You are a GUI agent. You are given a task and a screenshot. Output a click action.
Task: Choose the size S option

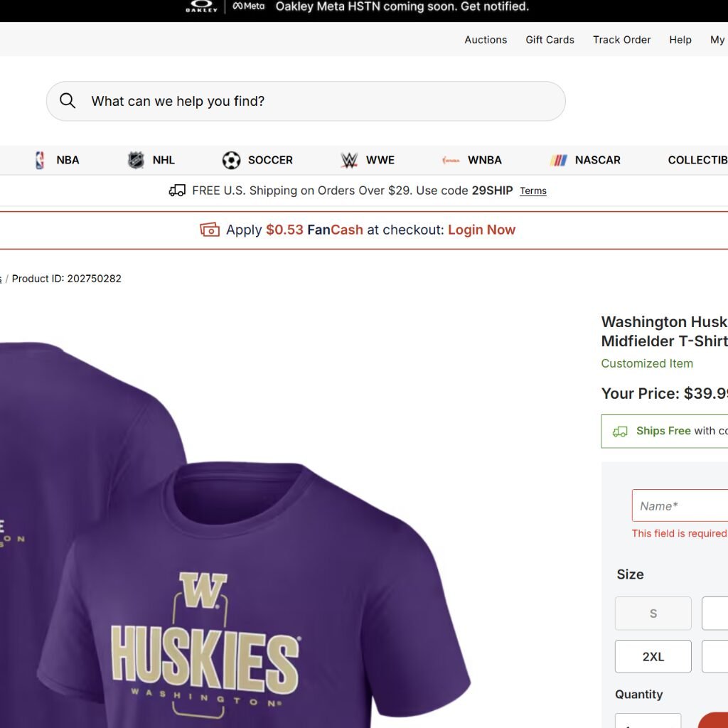click(653, 614)
